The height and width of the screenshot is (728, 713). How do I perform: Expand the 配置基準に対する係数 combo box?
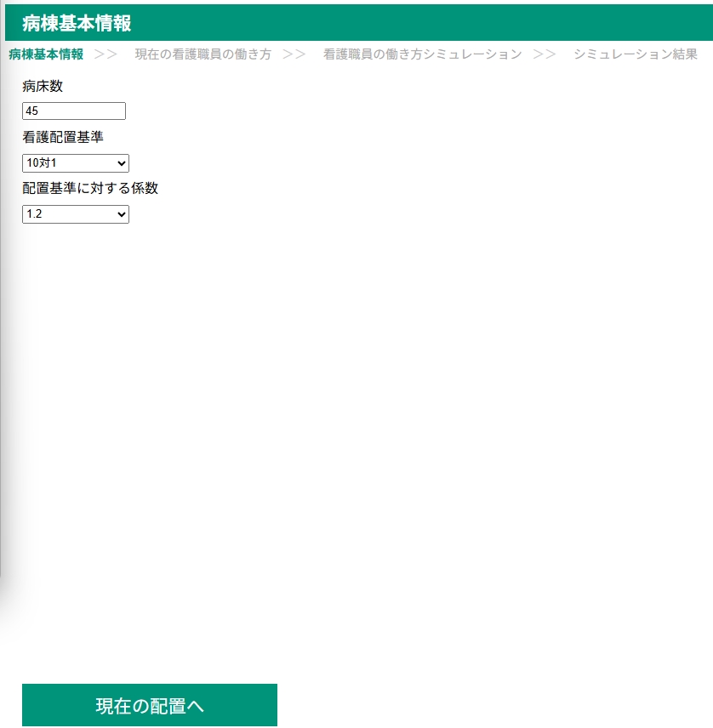75,213
